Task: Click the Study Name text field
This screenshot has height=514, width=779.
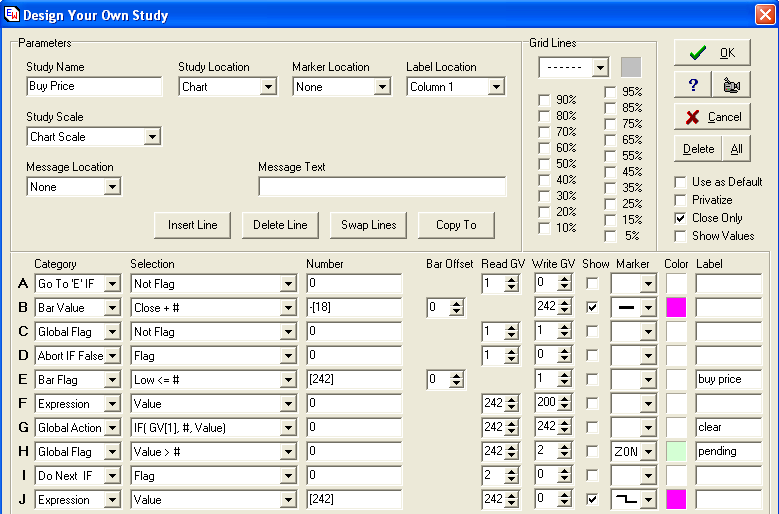Action: pyautogui.click(x=94, y=87)
